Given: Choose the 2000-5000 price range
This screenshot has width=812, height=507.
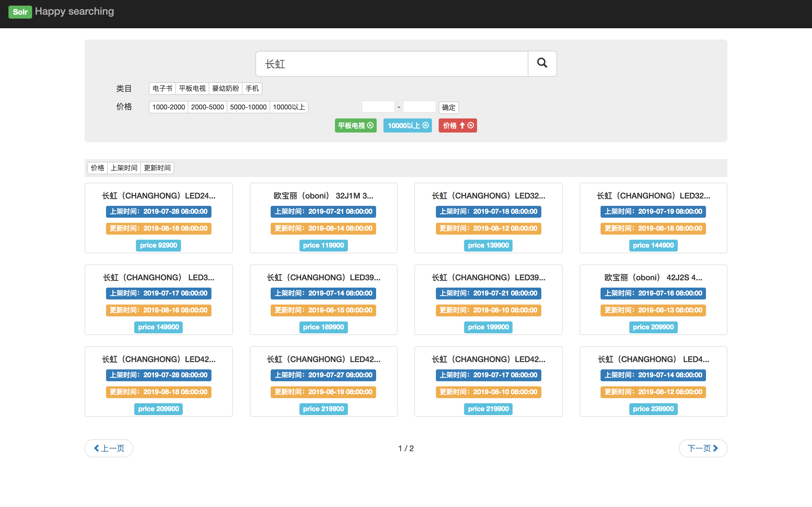Looking at the screenshot, I should [207, 107].
